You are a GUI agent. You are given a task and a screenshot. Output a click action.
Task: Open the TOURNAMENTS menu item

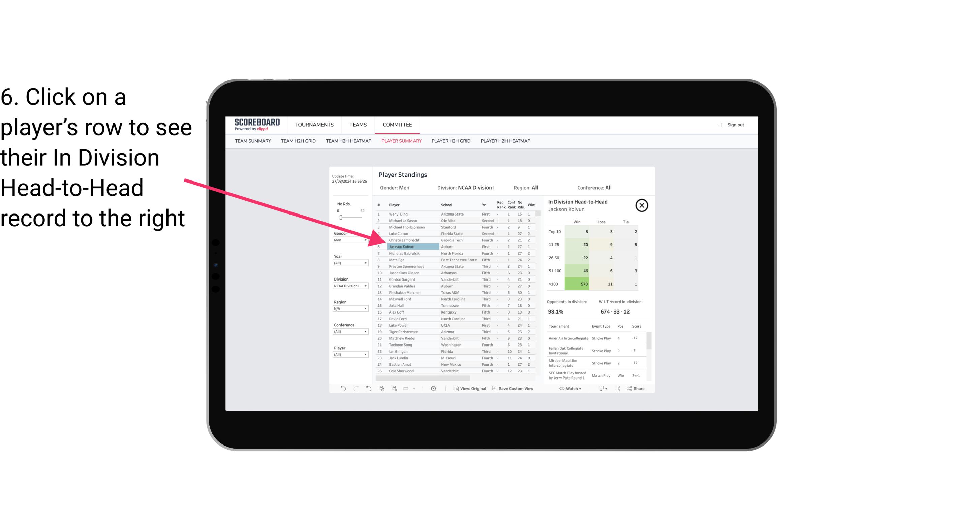[x=314, y=125]
